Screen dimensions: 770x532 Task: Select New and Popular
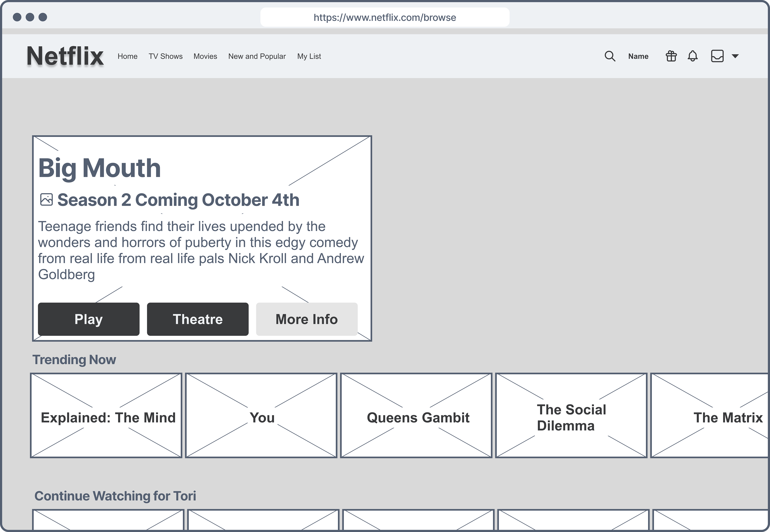257,56
